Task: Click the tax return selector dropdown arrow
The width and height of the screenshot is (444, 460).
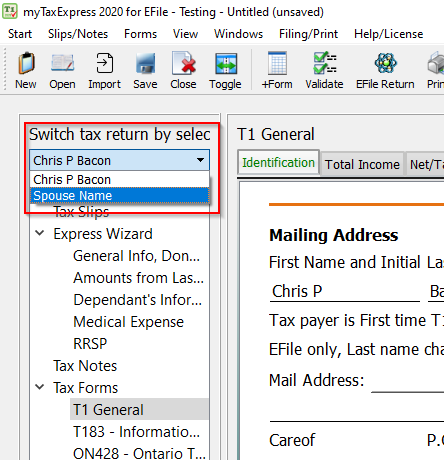Action: (x=200, y=160)
